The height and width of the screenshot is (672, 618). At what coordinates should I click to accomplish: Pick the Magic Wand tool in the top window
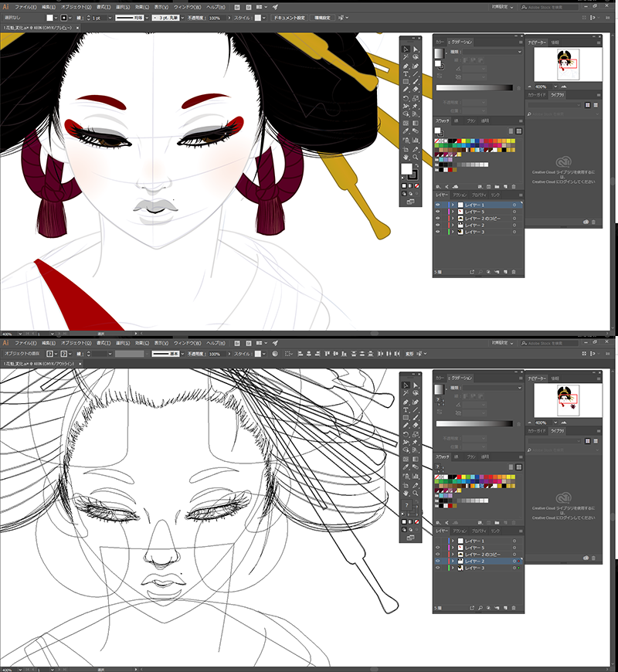(x=406, y=57)
